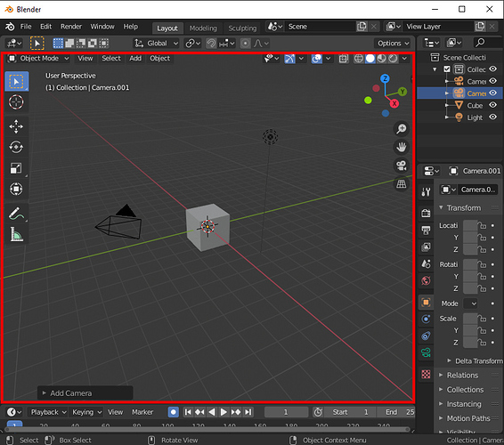The height and width of the screenshot is (445, 504).
Task: Open the Texture properties tab
Action: click(426, 374)
